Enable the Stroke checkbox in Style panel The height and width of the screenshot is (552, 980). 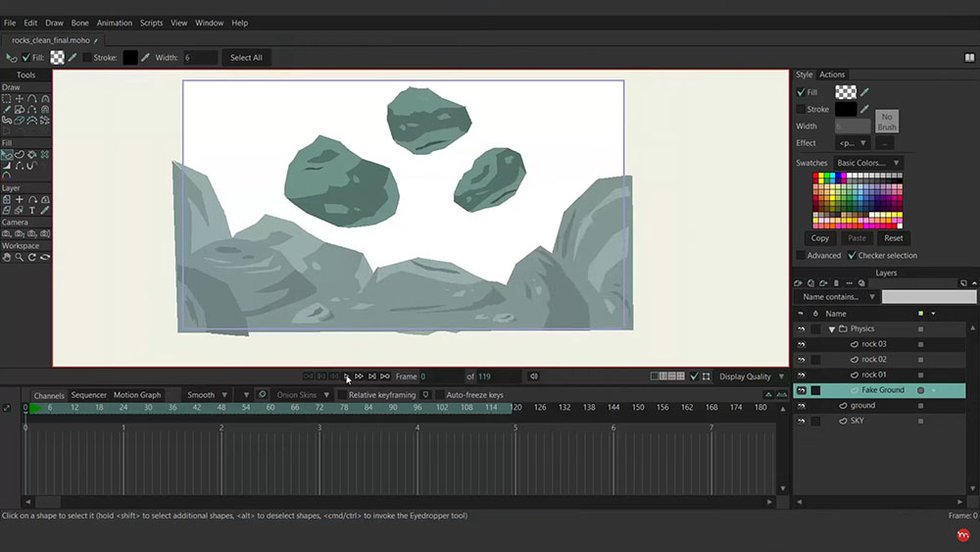(802, 110)
